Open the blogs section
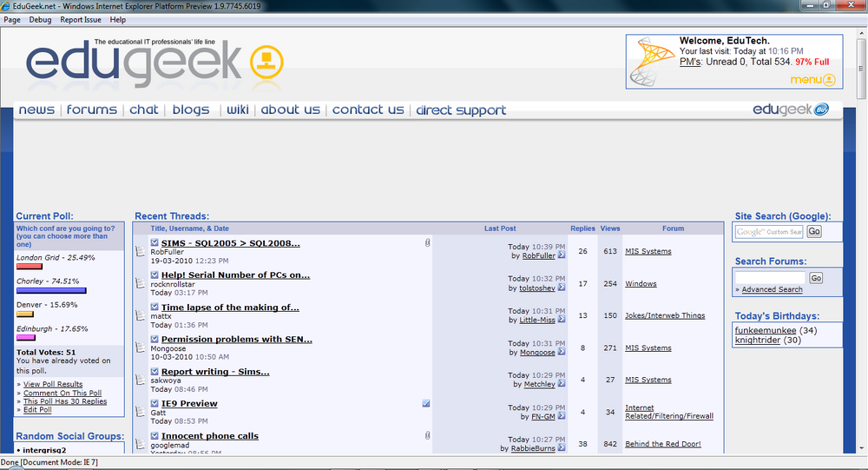868x470 pixels. pyautogui.click(x=191, y=109)
